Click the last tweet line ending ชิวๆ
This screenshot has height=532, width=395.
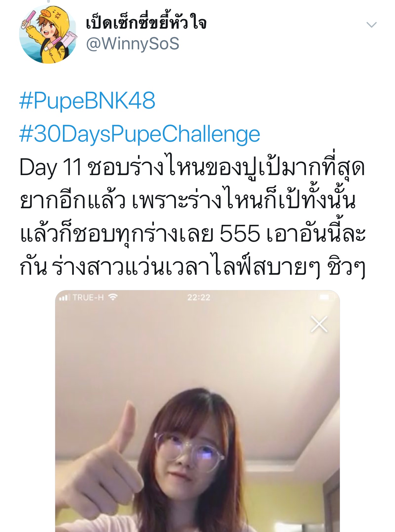click(x=192, y=267)
